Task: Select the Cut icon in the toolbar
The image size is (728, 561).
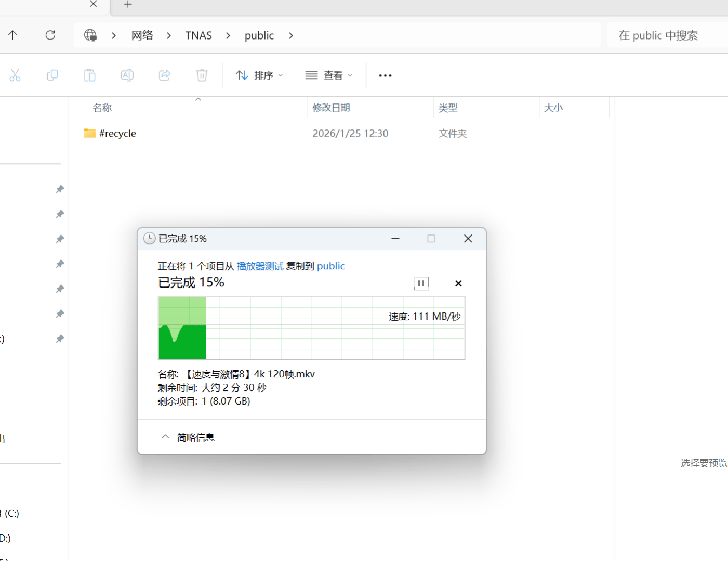Action: [x=16, y=75]
